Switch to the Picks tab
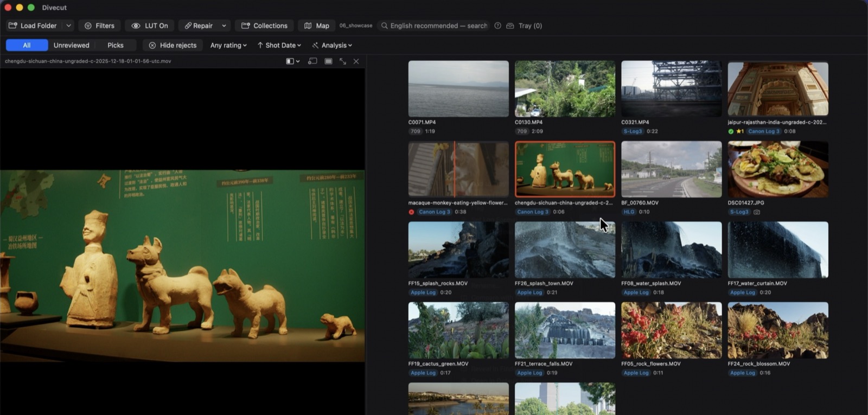868x415 pixels. (x=116, y=45)
